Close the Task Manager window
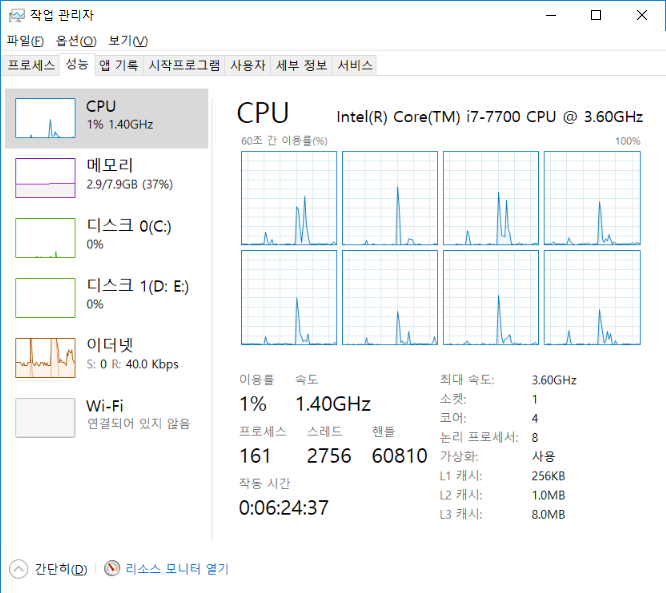 642,16
